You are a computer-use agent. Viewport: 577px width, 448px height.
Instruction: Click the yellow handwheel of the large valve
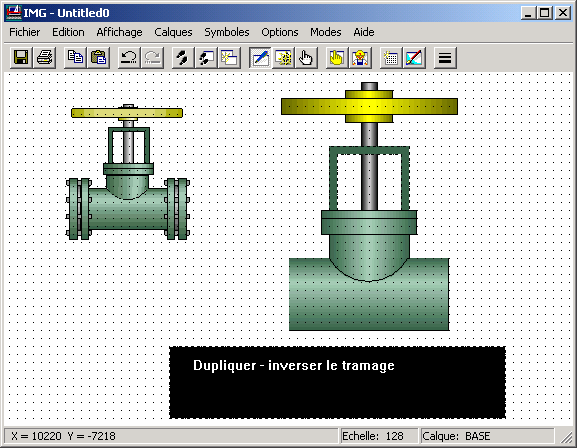[x=369, y=106]
